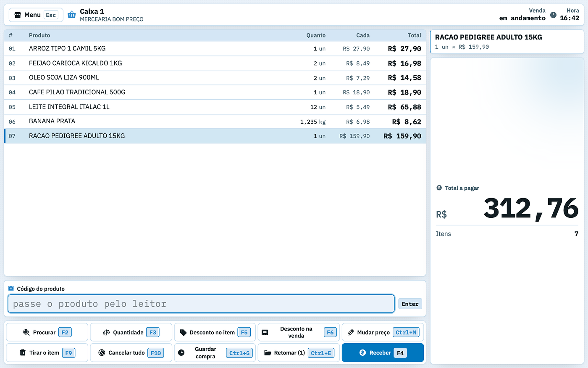The width and height of the screenshot is (588, 368).
Task: Click the Total column header
Action: pos(415,35)
